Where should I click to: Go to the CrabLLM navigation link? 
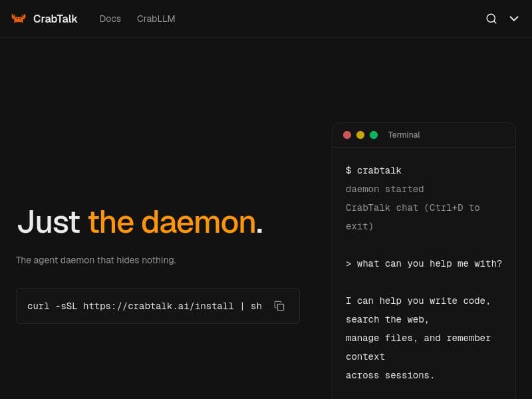(x=156, y=19)
